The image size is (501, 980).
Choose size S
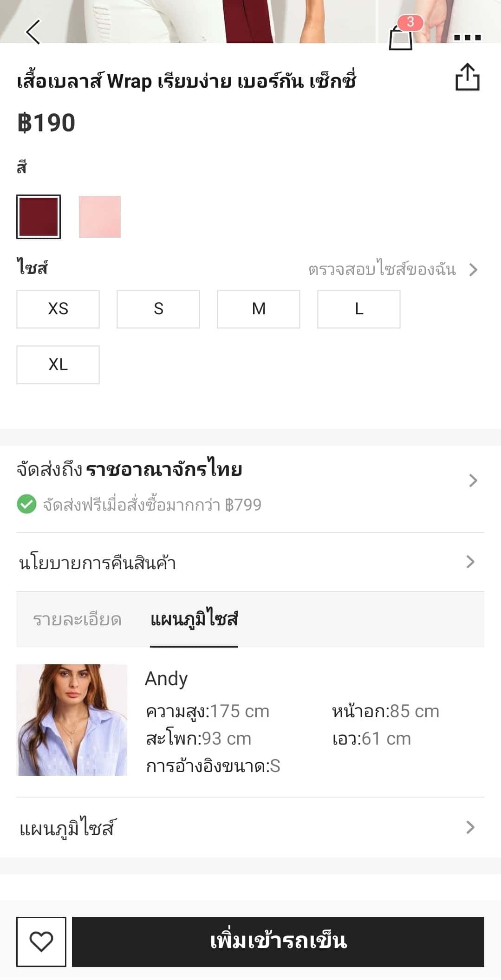[x=158, y=309]
